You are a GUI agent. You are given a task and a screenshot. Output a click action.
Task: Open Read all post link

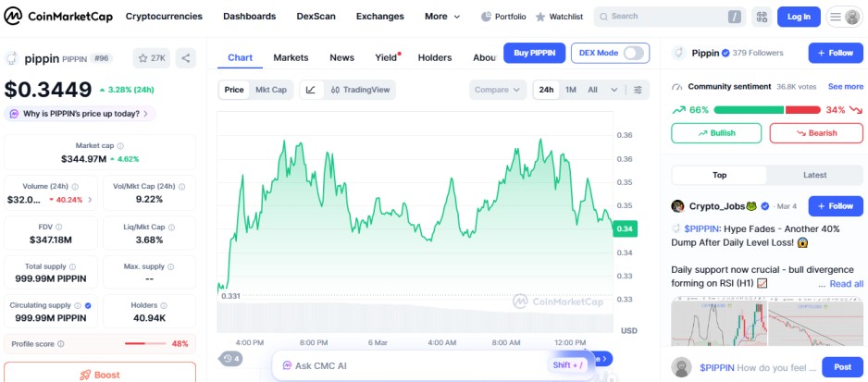[847, 283]
